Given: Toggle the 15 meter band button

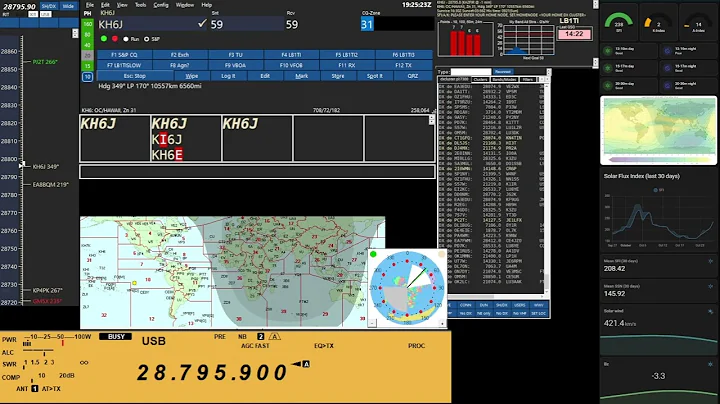Looking at the screenshot, I should (x=87, y=66).
